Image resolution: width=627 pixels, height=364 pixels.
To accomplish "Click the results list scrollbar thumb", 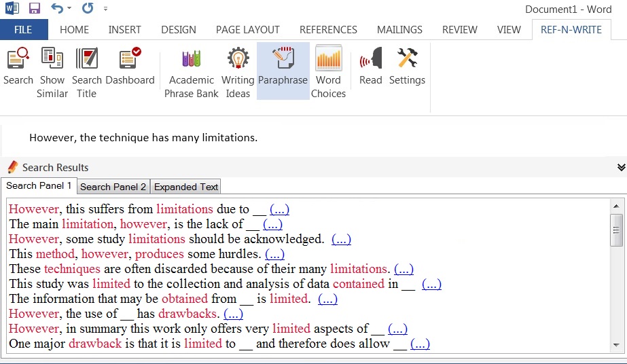I will 616,230.
